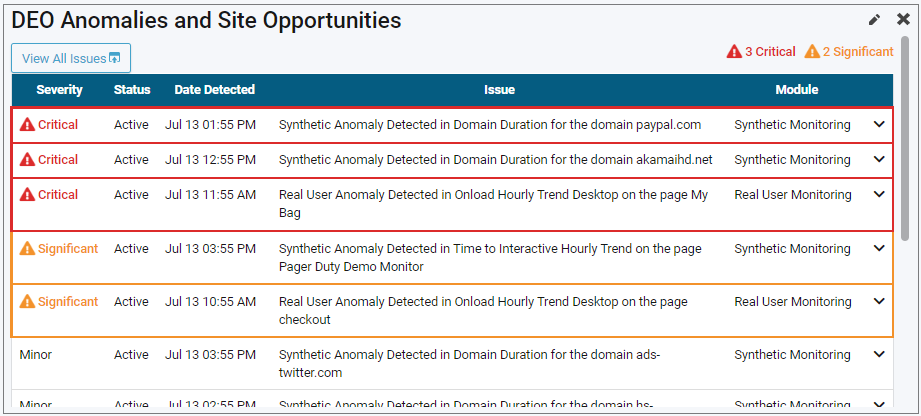This screenshot has height=416, width=921.
Task: Sort by the Severity column header
Action: [x=59, y=90]
